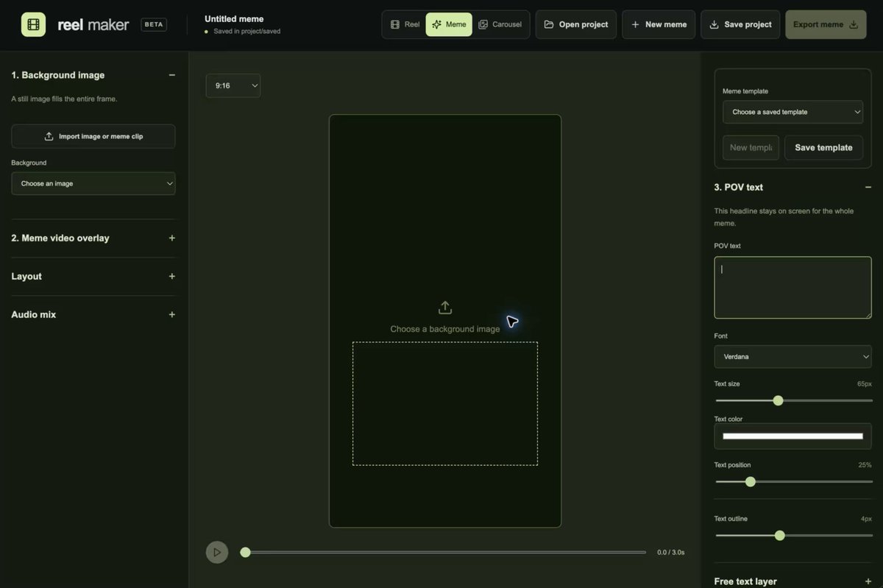This screenshot has width=883, height=588.
Task: Switch to the Carousel tab
Action: pos(500,24)
